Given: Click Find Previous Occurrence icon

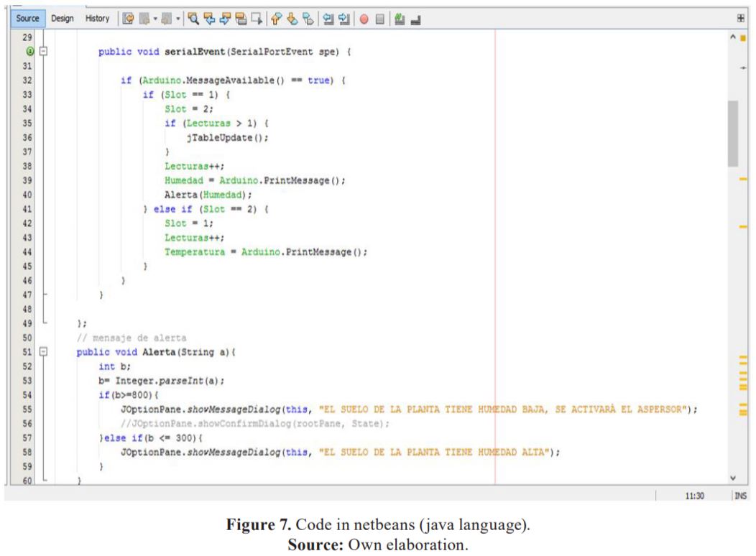Looking at the screenshot, I should pyautogui.click(x=209, y=19).
